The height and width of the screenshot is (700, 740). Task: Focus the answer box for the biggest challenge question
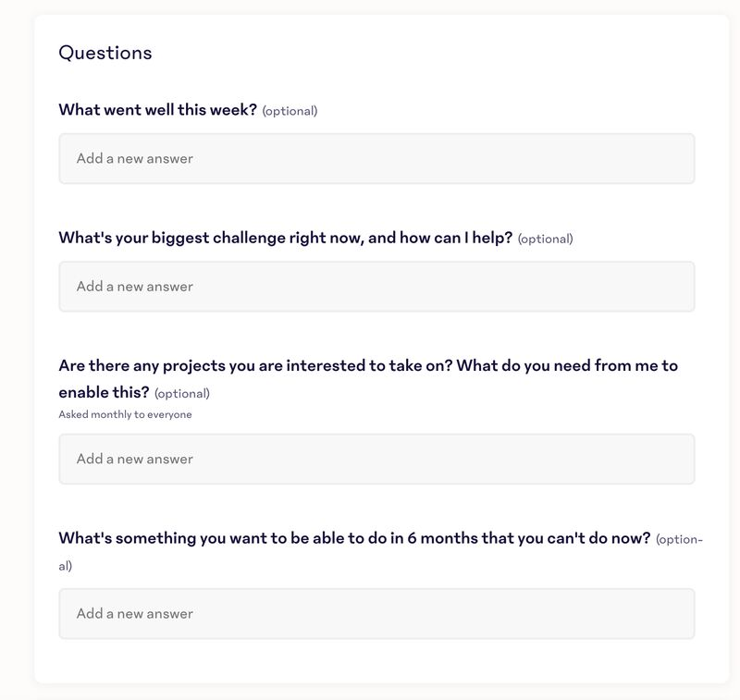click(x=376, y=287)
